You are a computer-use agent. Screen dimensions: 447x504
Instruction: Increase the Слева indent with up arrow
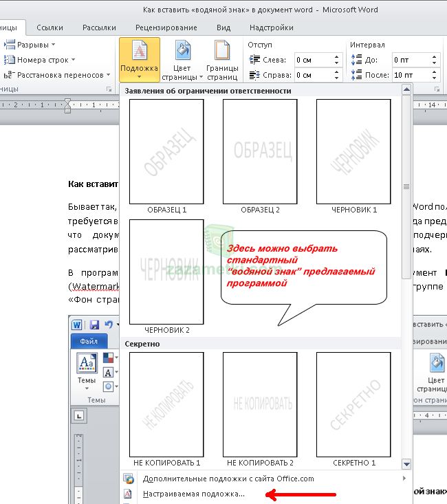tap(337, 57)
